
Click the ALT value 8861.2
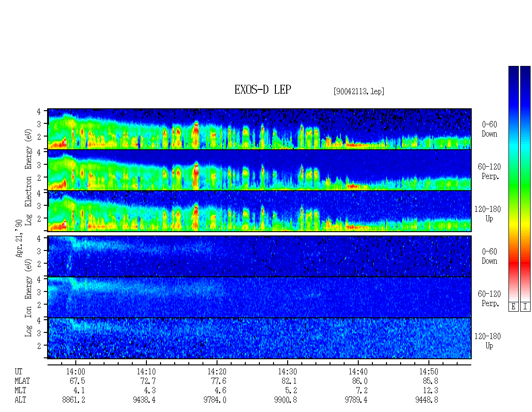click(73, 400)
